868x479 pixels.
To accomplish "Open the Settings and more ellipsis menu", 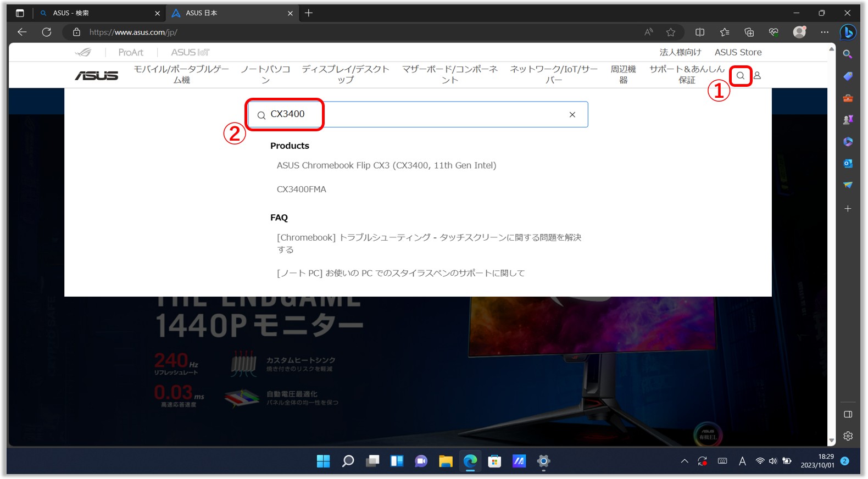I will click(825, 32).
